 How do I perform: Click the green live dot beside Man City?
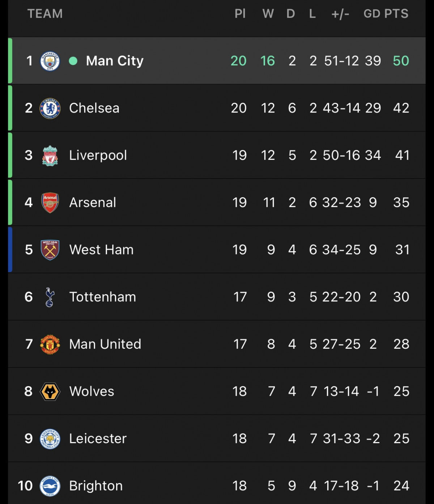73,61
